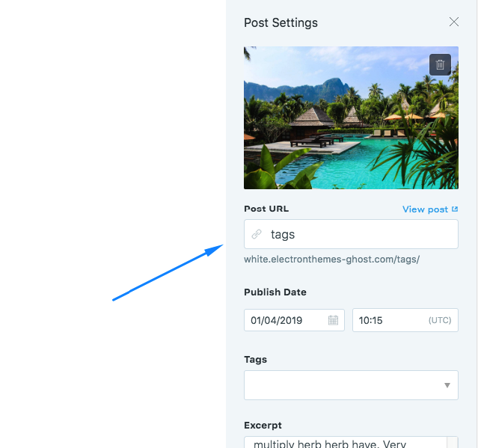Viewport: 478px width, 448px height.
Task: Focus the Excerpt text area
Action: coord(351,442)
